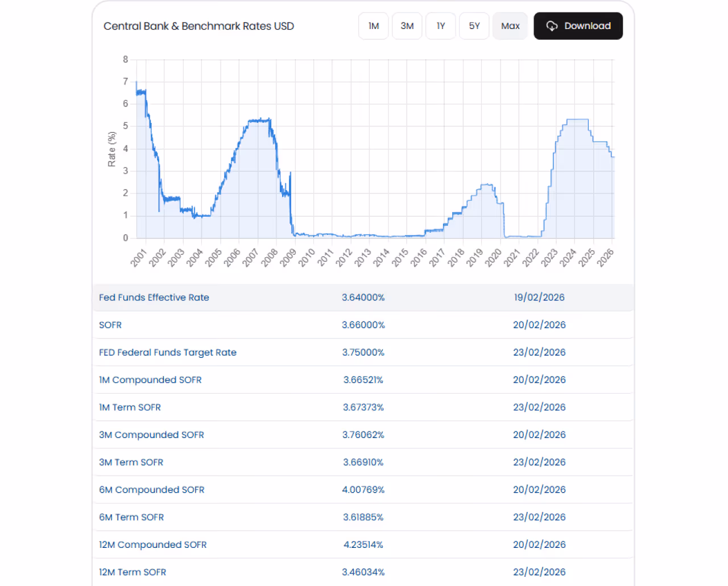This screenshot has height=586, width=728.
Task: Open 6M Compounded SOFR details
Action: [152, 489]
